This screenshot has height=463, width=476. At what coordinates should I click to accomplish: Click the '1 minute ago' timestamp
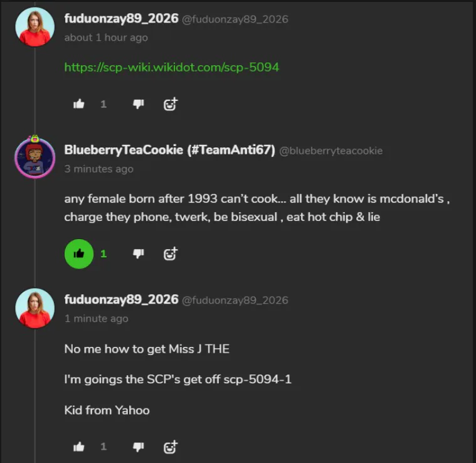(x=96, y=319)
